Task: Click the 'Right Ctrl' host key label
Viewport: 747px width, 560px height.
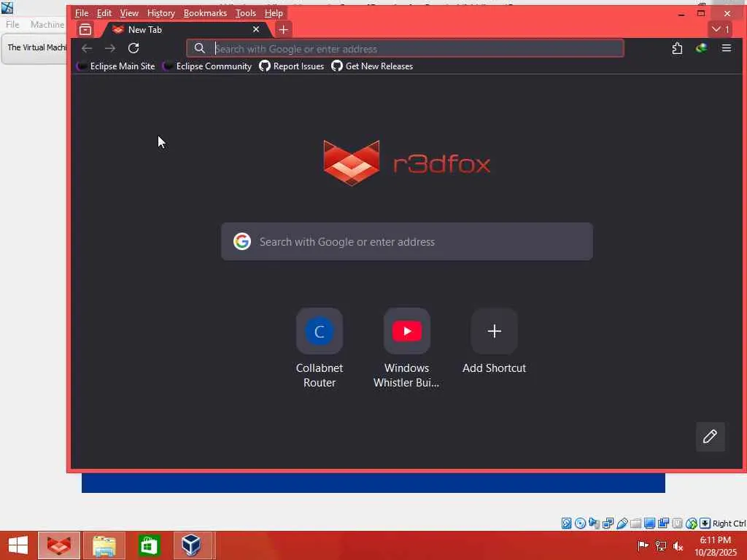Action: click(x=729, y=524)
